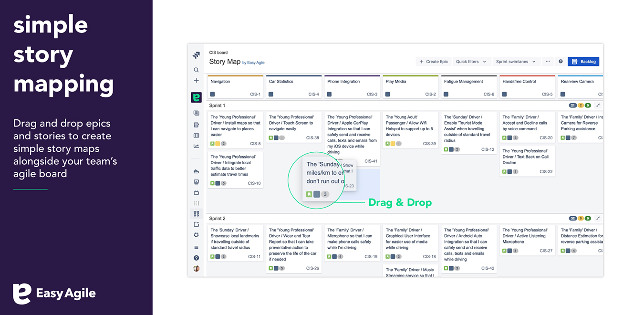The image size is (644, 315).
Task: Select the Fatigue Management epic card
Action: click(469, 87)
